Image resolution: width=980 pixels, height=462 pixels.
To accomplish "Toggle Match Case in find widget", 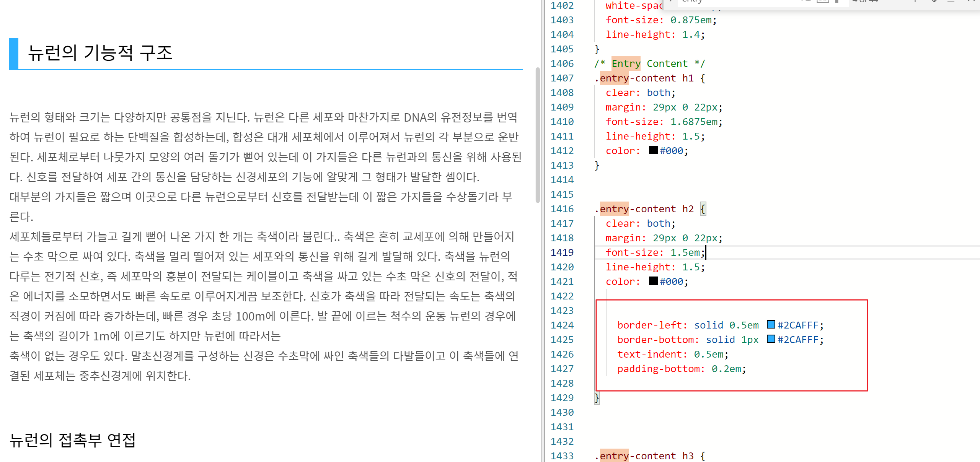I will pos(806,1).
